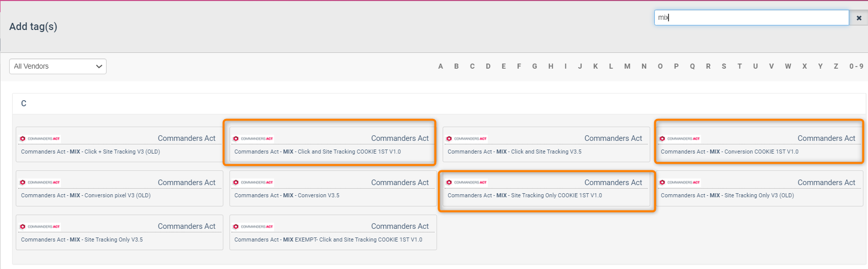Filter tags by letter A
868x269 pixels.
pyautogui.click(x=441, y=67)
